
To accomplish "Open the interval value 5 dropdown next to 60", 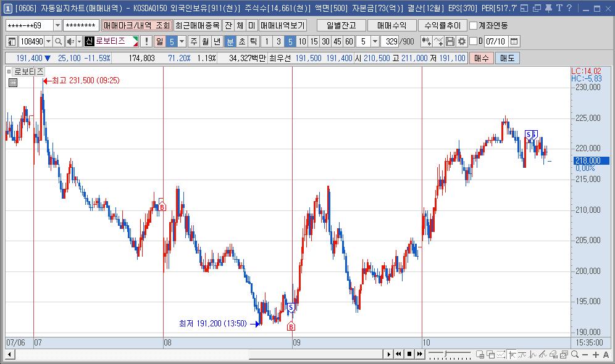I will 375,41.
